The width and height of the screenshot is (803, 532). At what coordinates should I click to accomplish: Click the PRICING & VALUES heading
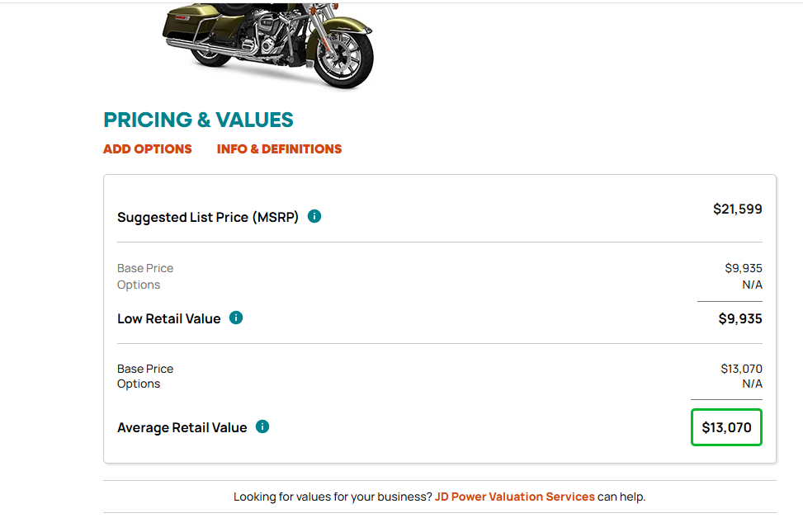[x=198, y=120]
